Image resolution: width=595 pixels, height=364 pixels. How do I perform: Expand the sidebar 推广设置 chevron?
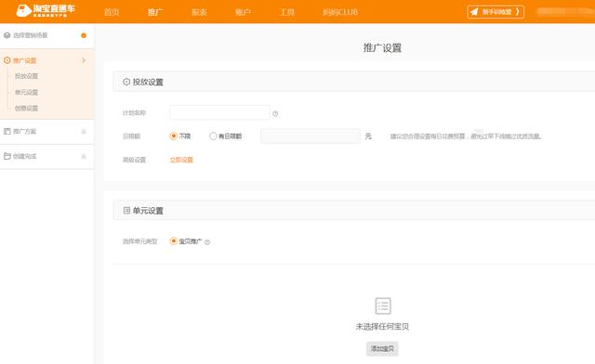84,60
